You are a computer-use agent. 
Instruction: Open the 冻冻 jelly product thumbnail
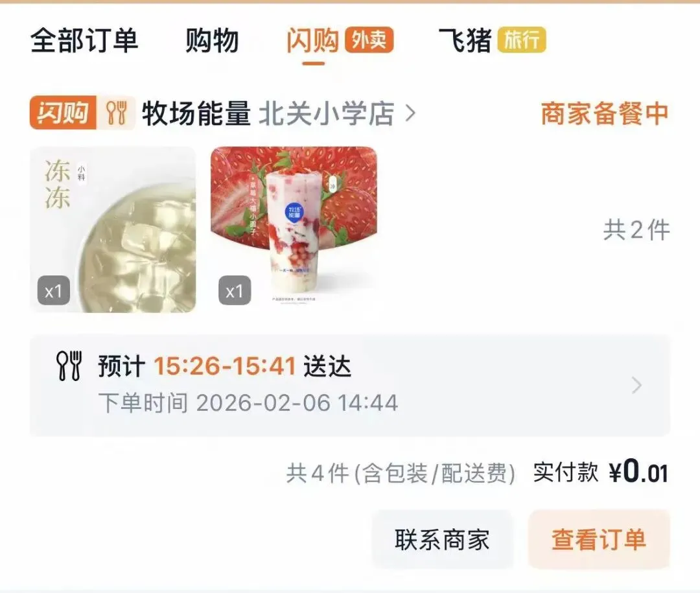(x=113, y=229)
